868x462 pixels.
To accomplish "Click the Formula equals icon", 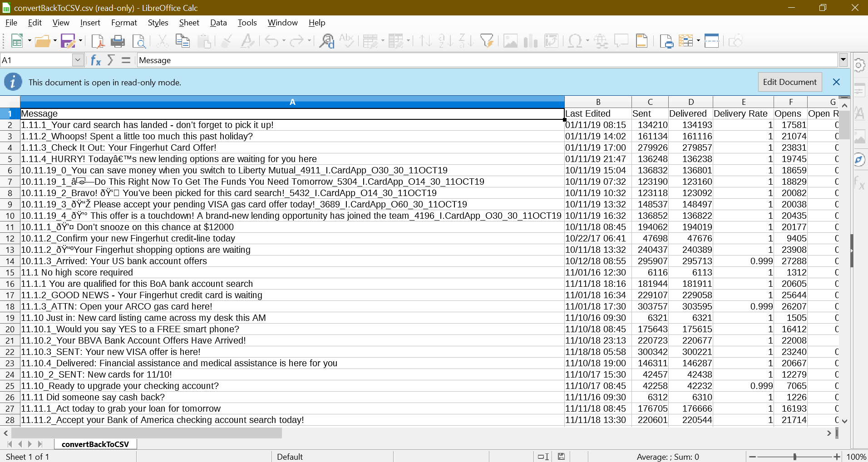I will (126, 60).
